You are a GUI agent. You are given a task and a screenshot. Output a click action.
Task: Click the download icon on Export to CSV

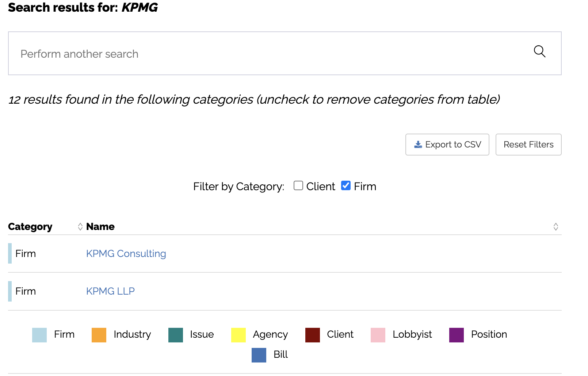[x=418, y=145]
